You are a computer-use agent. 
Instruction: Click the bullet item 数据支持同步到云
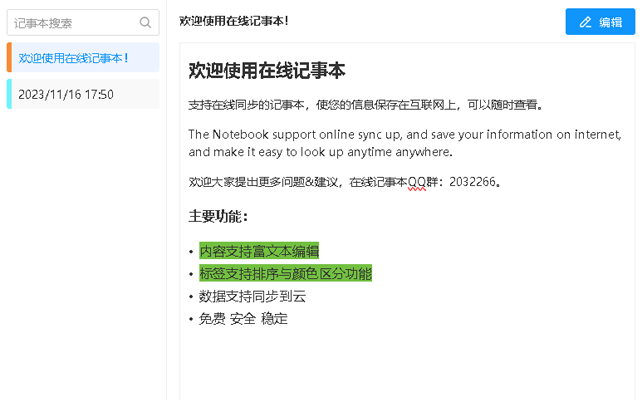point(252,296)
